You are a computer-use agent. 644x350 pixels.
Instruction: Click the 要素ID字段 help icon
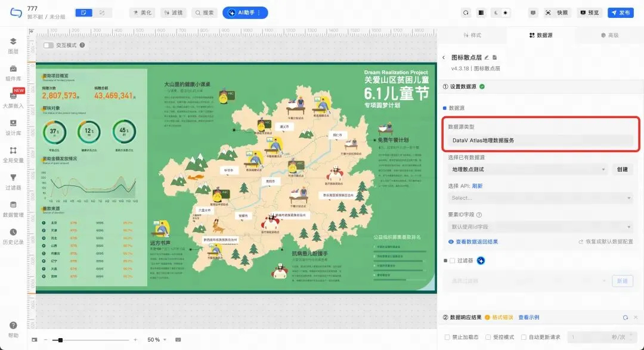click(479, 215)
